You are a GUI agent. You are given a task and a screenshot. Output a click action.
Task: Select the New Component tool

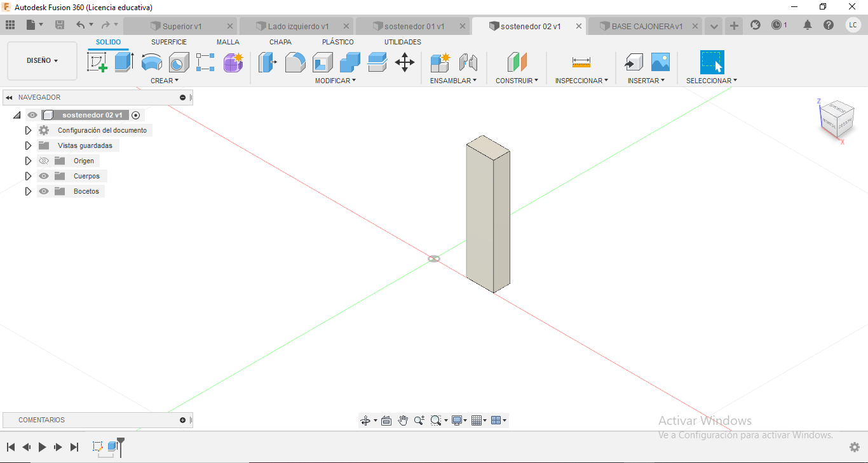click(x=440, y=62)
